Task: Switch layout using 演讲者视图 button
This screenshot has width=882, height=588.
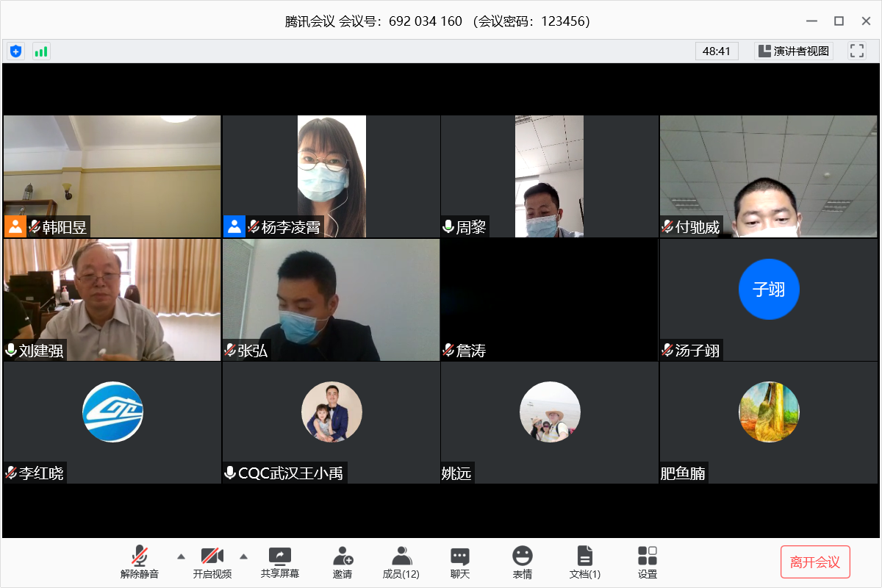Action: [793, 51]
